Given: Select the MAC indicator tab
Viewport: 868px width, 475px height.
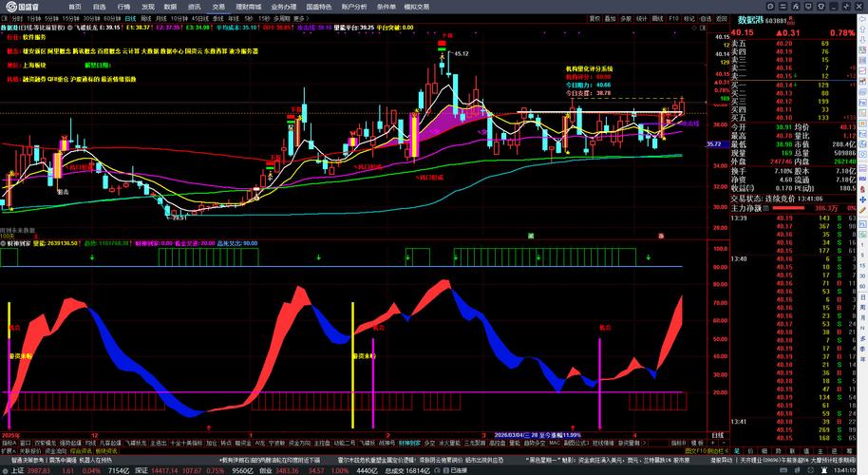Looking at the screenshot, I should 554,443.
